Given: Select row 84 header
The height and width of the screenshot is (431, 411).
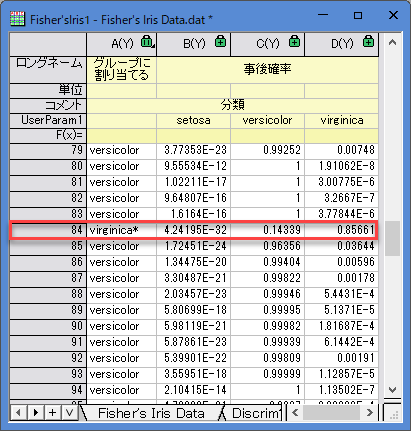Looking at the screenshot, I should (x=48, y=230).
